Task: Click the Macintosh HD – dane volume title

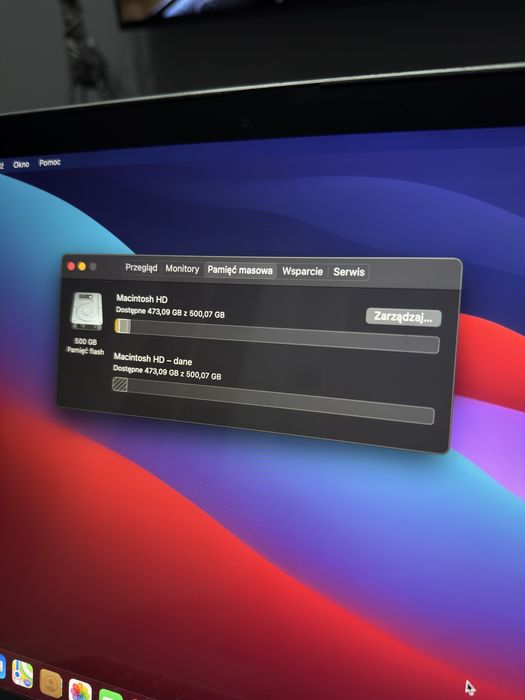Action: point(153,359)
